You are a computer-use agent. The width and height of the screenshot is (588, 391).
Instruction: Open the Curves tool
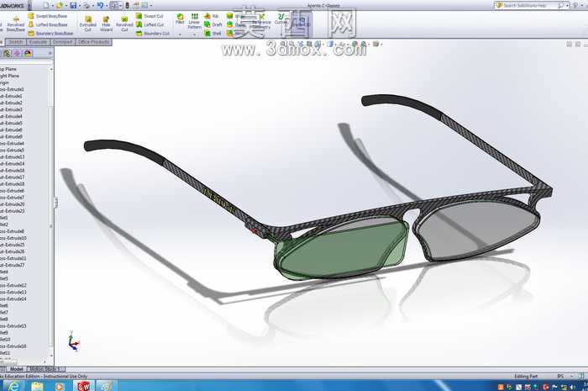click(281, 18)
